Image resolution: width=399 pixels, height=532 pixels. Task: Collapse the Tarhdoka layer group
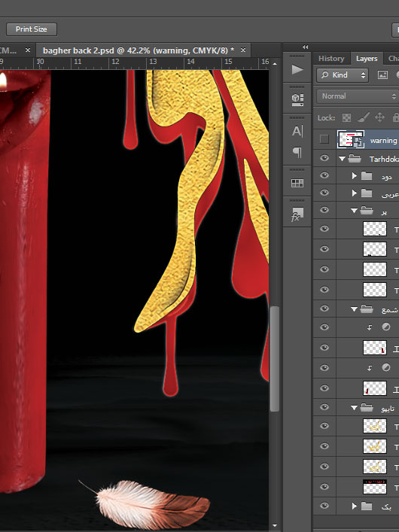[x=343, y=159]
